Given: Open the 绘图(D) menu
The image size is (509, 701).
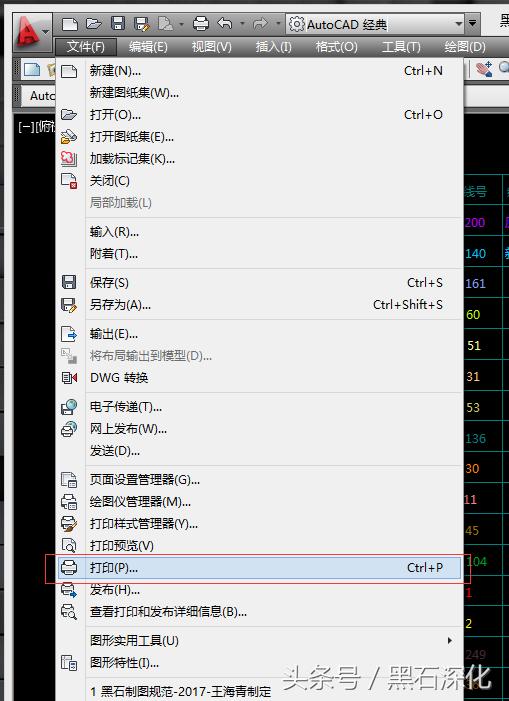Looking at the screenshot, I should 465,46.
